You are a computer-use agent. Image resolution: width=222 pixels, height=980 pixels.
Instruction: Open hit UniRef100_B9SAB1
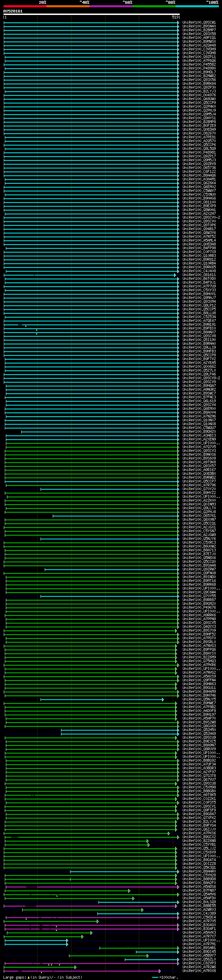click(199, 948)
